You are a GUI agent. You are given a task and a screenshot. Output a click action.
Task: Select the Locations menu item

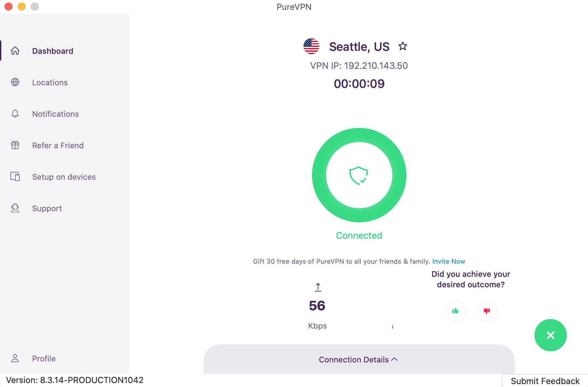click(x=50, y=82)
